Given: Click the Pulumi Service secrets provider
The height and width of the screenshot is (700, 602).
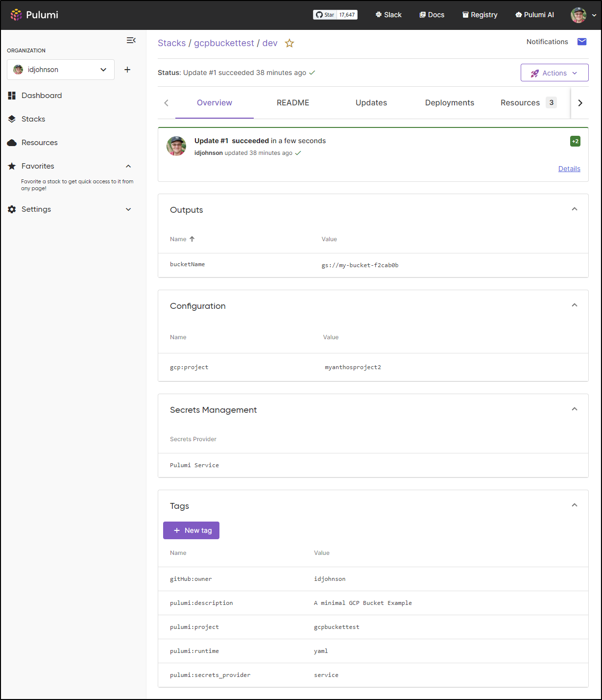Looking at the screenshot, I should 194,465.
